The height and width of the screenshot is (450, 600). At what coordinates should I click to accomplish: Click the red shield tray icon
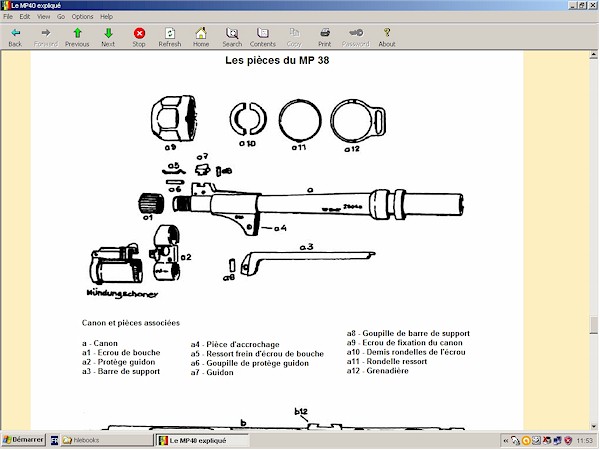tap(569, 441)
